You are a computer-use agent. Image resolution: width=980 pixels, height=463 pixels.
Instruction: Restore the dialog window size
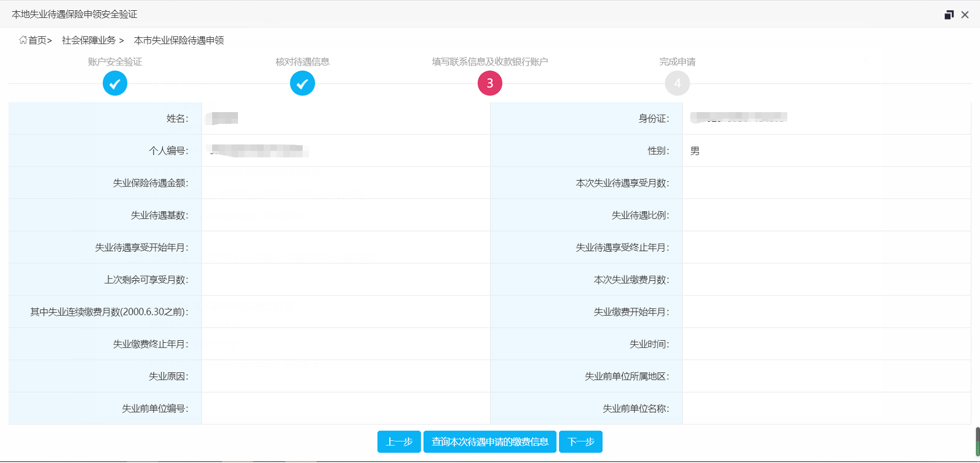tap(949, 15)
